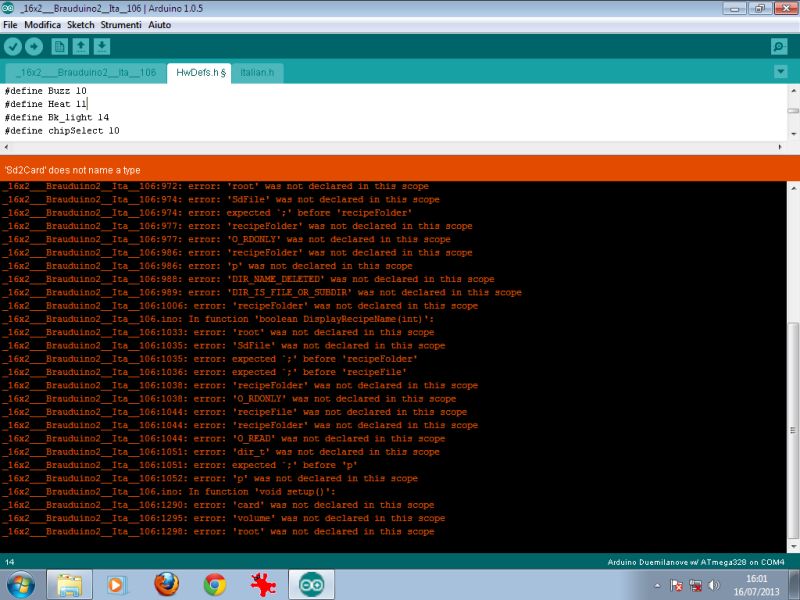Click the Windows Start orb
The image size is (800, 600).
(18, 583)
